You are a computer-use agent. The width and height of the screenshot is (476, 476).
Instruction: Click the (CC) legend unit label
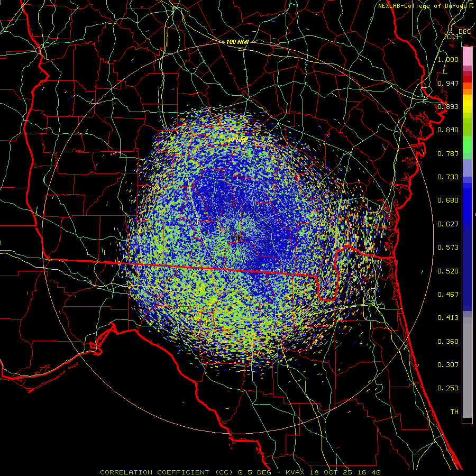452,36
